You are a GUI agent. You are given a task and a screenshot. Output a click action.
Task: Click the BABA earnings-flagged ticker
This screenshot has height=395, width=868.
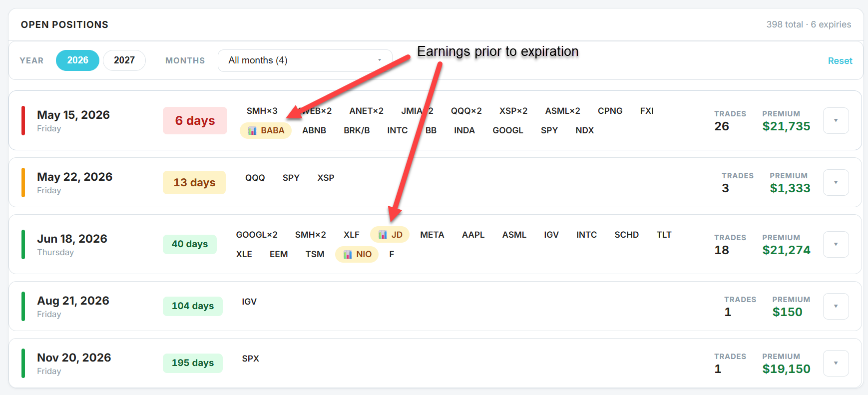(x=266, y=130)
